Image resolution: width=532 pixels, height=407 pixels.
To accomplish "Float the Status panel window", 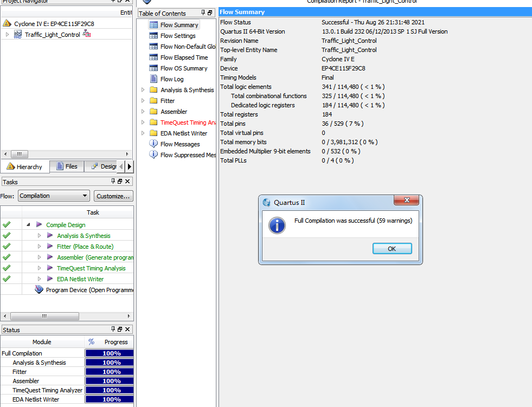I will pyautogui.click(x=120, y=330).
